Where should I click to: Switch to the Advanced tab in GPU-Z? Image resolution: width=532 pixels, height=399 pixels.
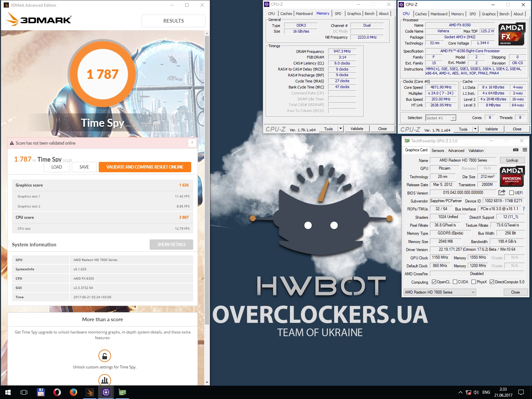(456, 150)
